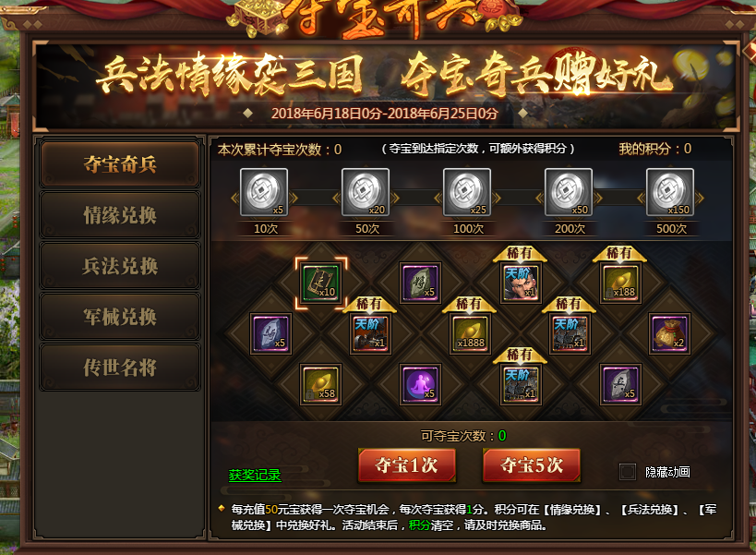Screen dimensions: 756x555
Task: Select the gold ingot x58 prize
Action: [x=320, y=384]
